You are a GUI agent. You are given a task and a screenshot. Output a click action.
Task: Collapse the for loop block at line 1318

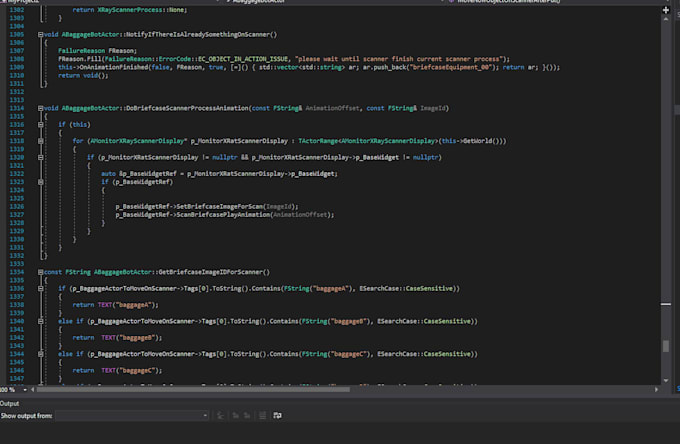[40, 141]
